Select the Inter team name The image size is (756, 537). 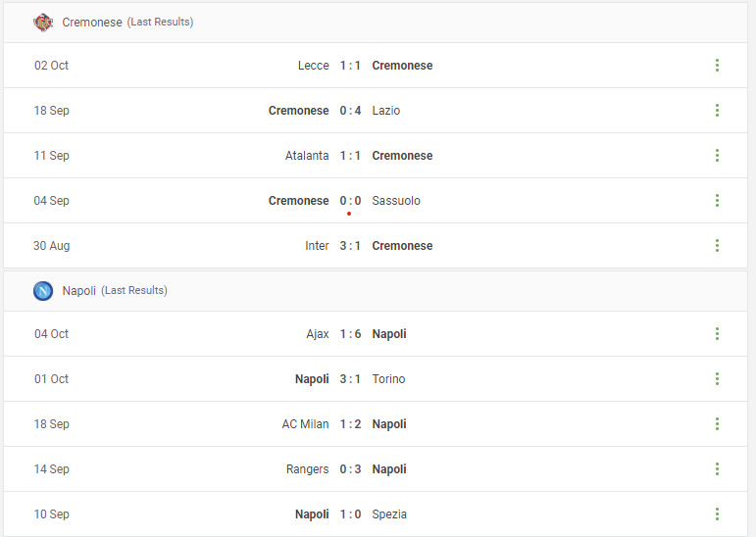coord(317,246)
